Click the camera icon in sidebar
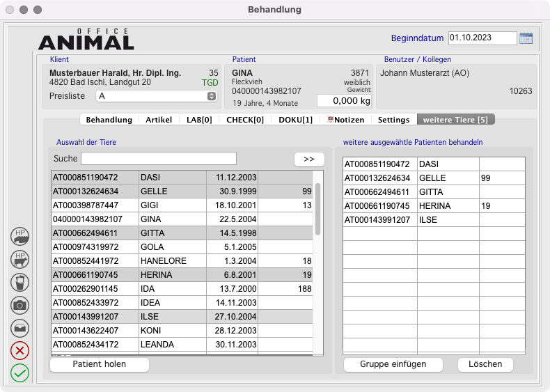Screen dimensions: 550x392 coord(20,305)
